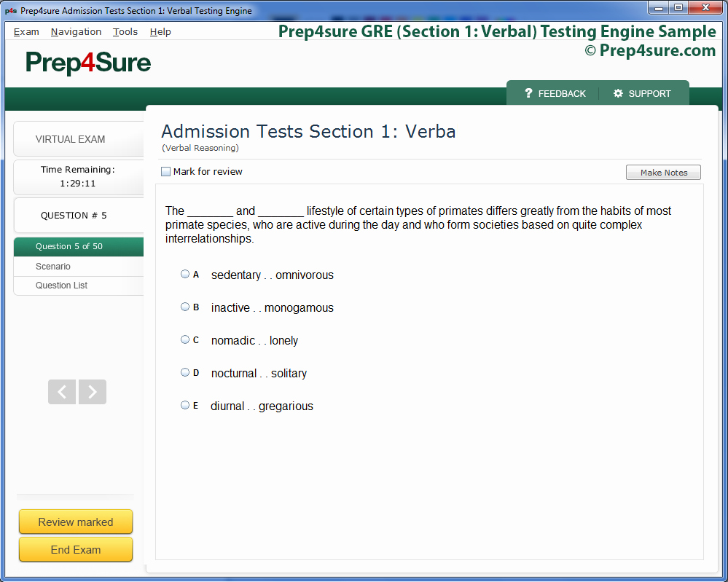Image resolution: width=728 pixels, height=582 pixels.
Task: Click the text 'nocturnal . . solitary'
Action: coord(259,374)
